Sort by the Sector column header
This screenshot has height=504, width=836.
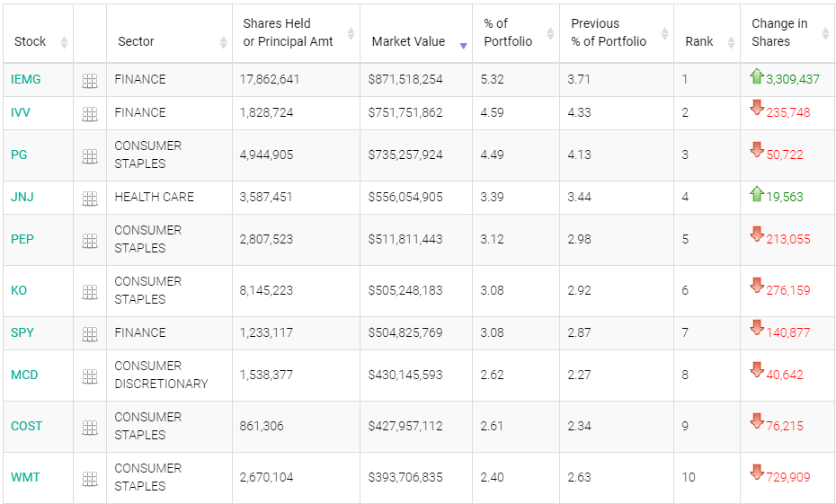point(136,41)
